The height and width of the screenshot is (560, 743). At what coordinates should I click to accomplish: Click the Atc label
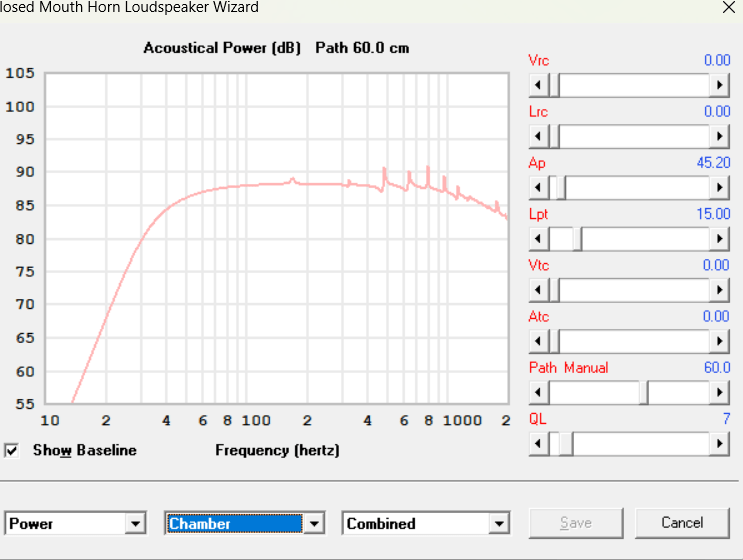tap(539, 316)
